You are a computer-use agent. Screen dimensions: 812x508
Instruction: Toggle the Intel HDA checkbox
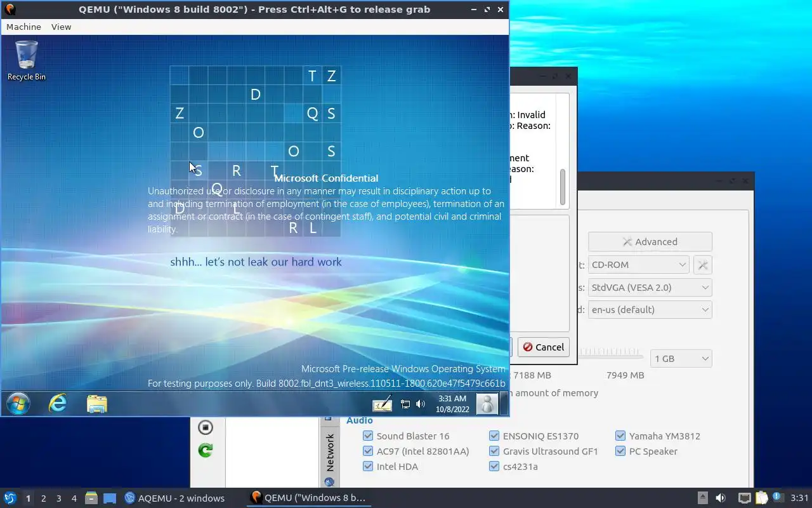tap(368, 466)
